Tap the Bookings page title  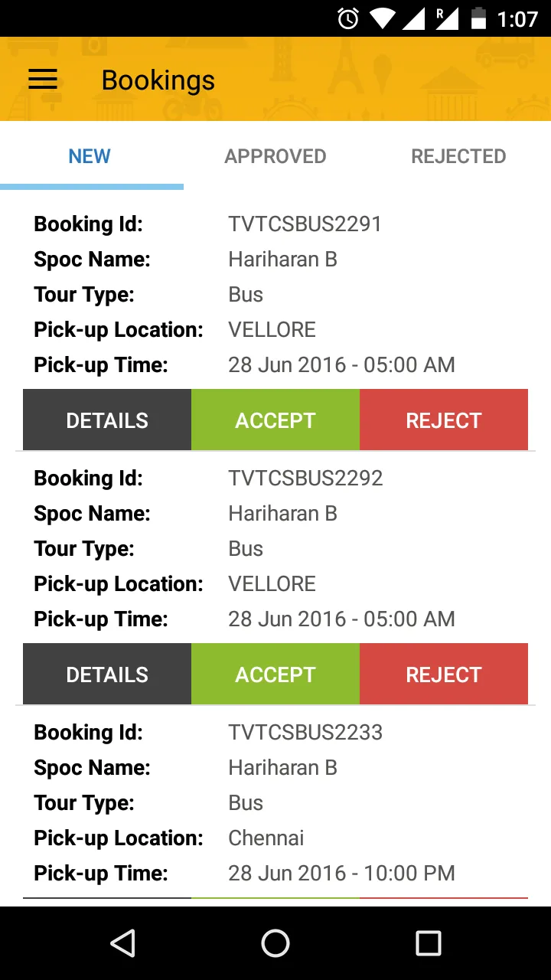click(158, 81)
